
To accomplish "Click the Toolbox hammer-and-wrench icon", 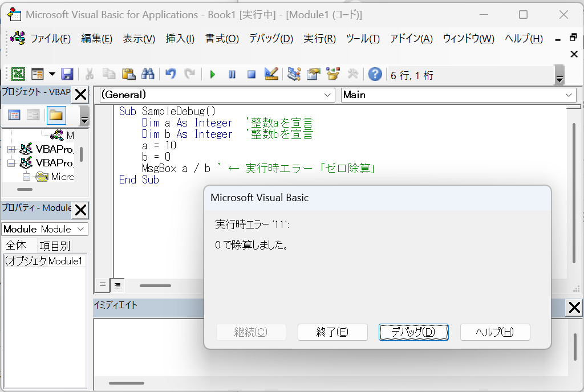I will coord(352,74).
